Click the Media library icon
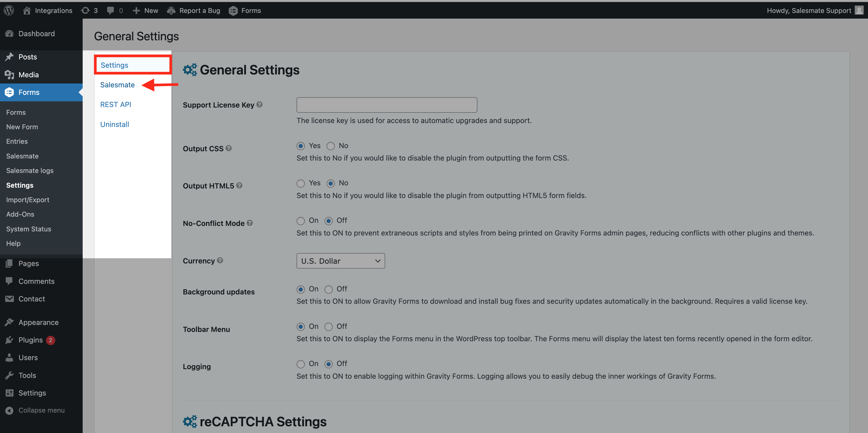 (x=10, y=75)
